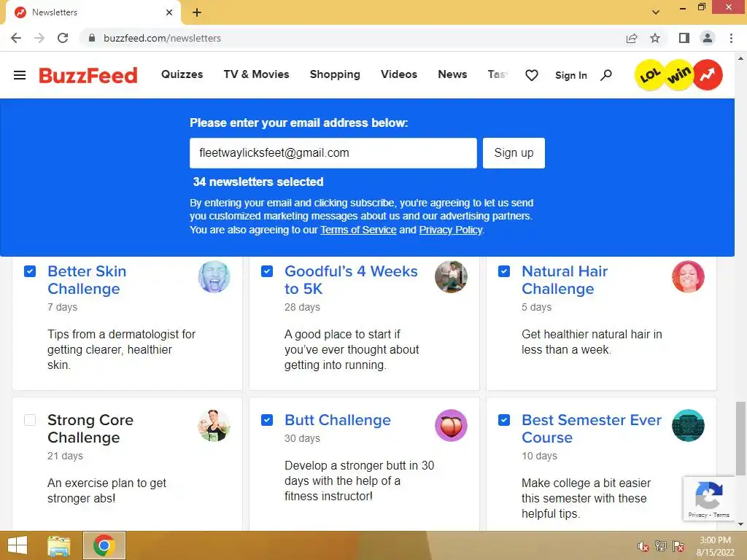The image size is (747, 560).
Task: Click the '34 newsletters selected' text
Action: pyautogui.click(x=258, y=182)
